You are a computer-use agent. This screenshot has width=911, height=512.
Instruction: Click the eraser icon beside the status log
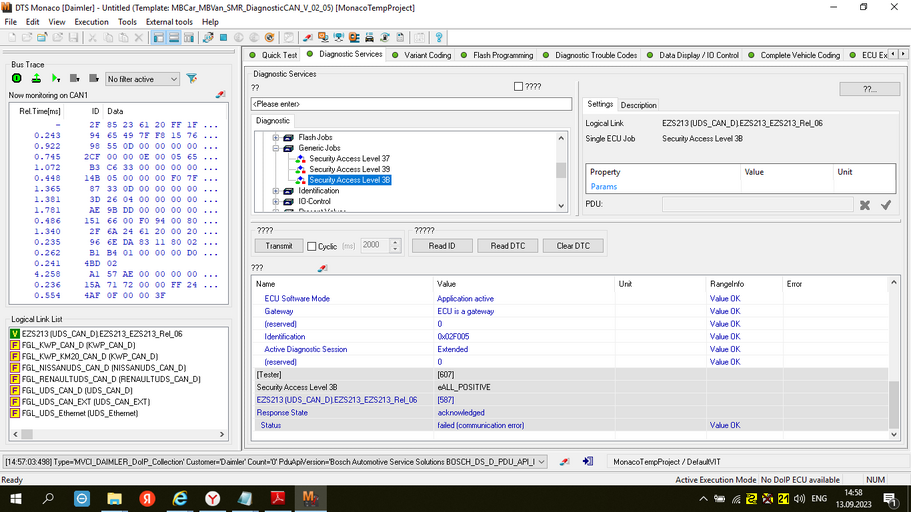pos(564,461)
